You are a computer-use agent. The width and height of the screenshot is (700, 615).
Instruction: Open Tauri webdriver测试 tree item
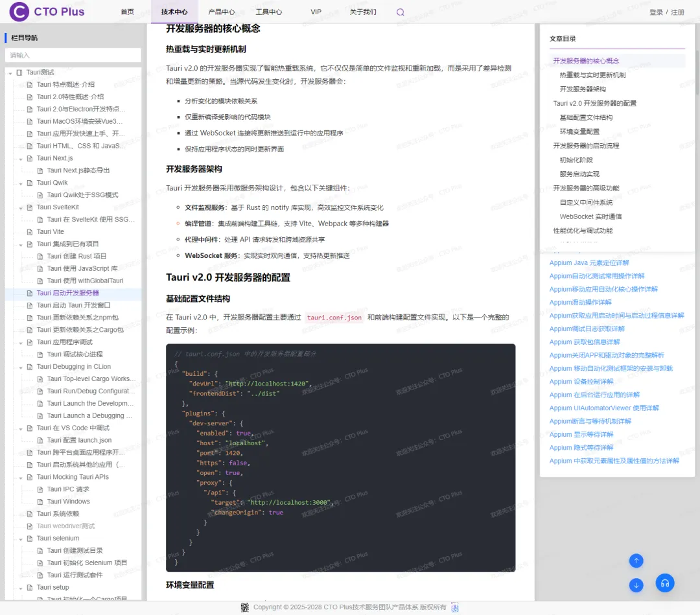coord(65,526)
